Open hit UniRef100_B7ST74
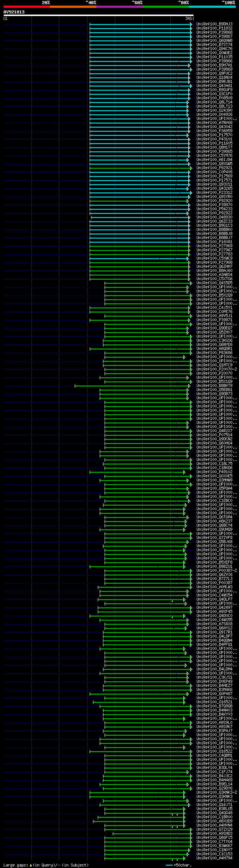Image resolution: width=239 pixels, height=868 pixels. pos(214,44)
